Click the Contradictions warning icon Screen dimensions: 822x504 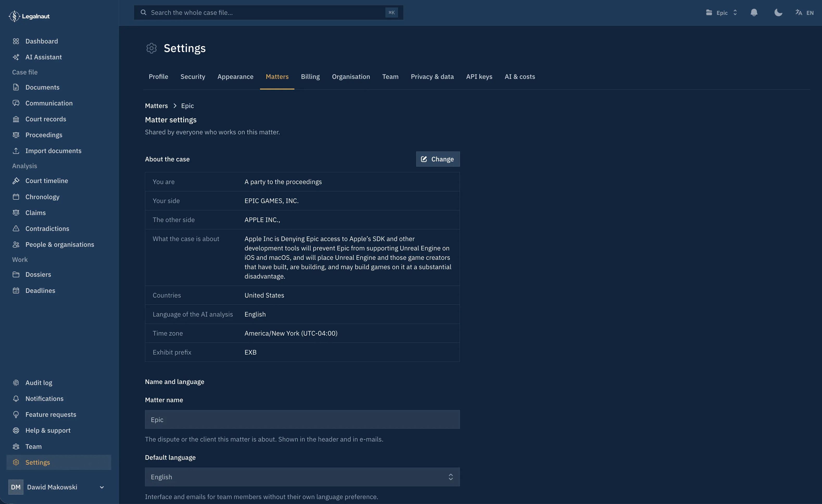(16, 229)
